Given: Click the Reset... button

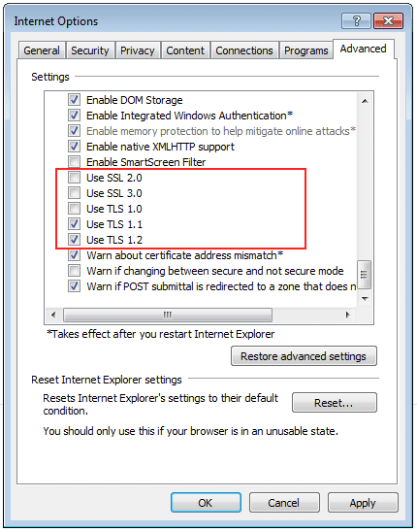Looking at the screenshot, I should pyautogui.click(x=334, y=403).
